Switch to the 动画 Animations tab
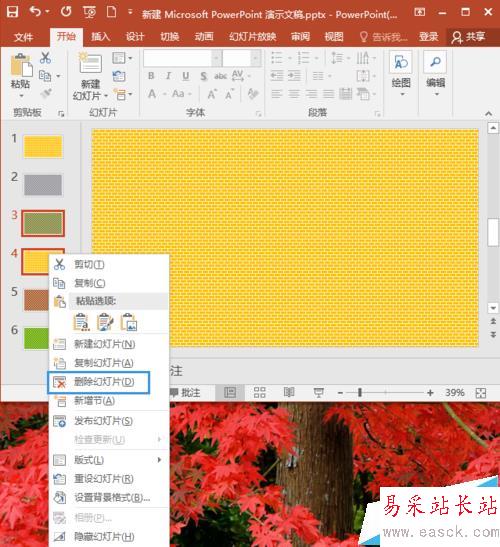The width and height of the screenshot is (500, 547). pyautogui.click(x=204, y=37)
